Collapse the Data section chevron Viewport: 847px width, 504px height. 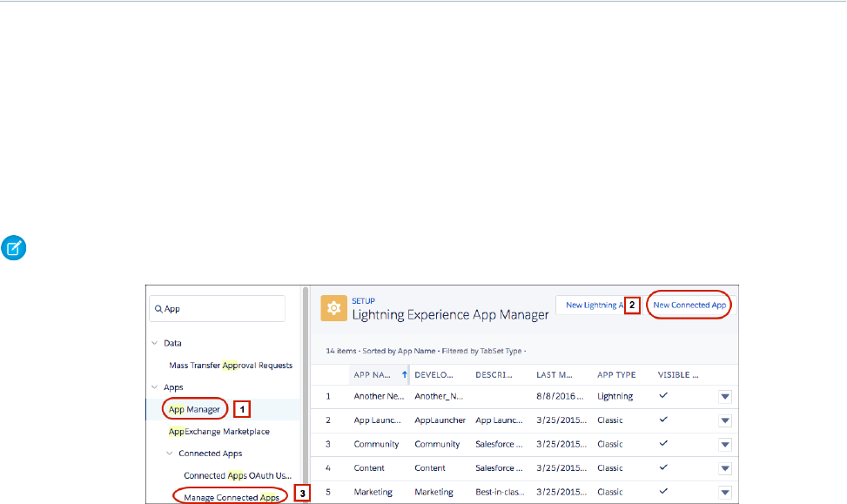pos(154,343)
